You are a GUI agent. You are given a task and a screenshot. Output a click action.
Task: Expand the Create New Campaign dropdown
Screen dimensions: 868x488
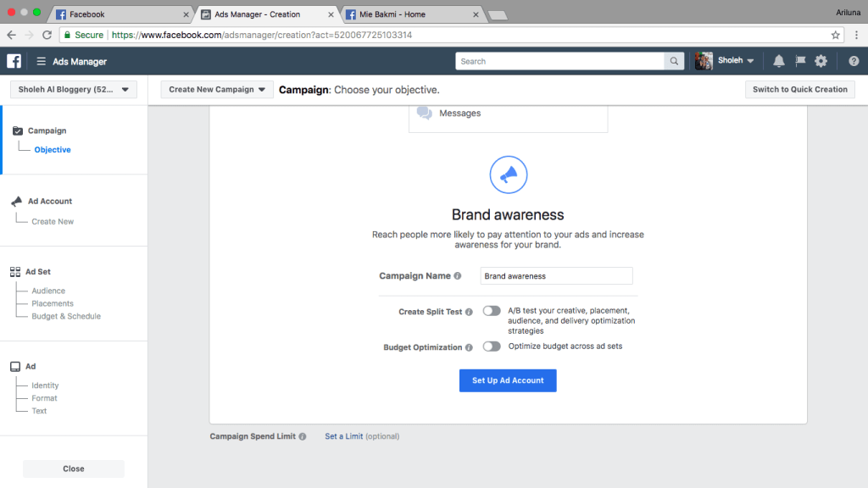click(217, 90)
